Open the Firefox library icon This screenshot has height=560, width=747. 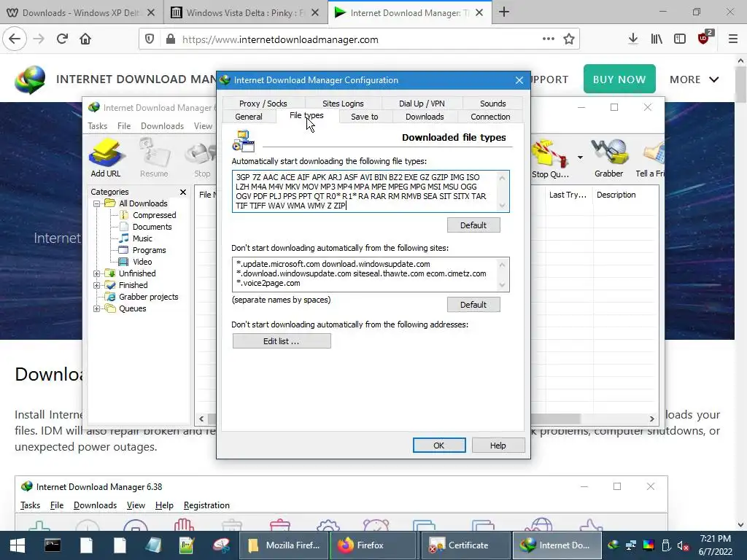[657, 39]
